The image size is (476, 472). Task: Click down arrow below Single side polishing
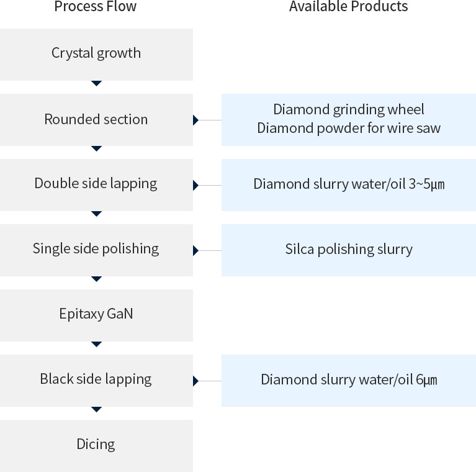(96, 279)
